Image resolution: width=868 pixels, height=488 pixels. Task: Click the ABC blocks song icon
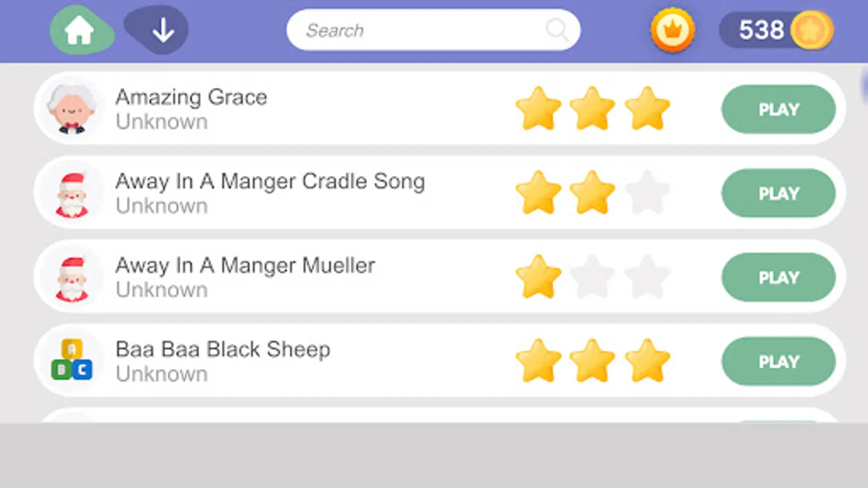[72, 359]
